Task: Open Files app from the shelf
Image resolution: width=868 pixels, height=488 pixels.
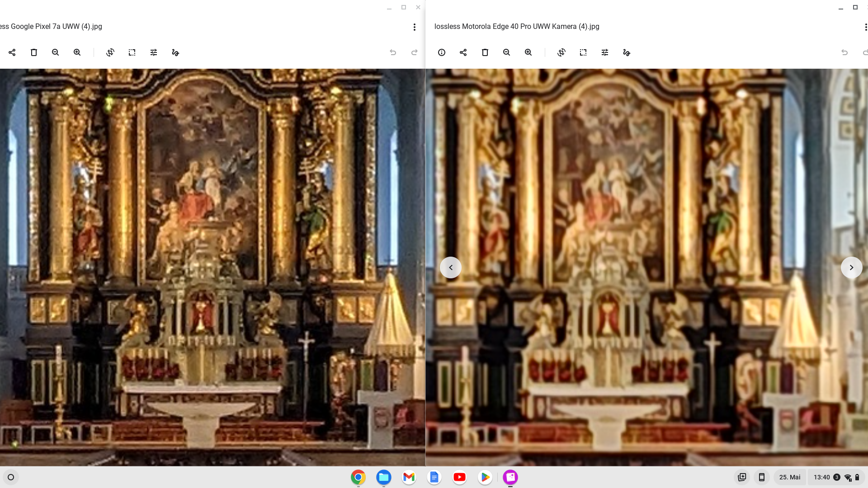Action: pos(384,477)
